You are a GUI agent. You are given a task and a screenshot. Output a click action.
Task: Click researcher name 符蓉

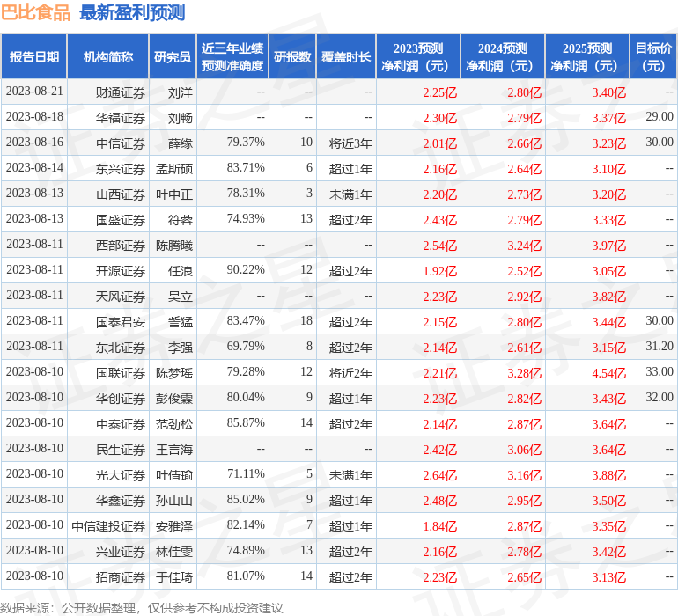coord(181,220)
